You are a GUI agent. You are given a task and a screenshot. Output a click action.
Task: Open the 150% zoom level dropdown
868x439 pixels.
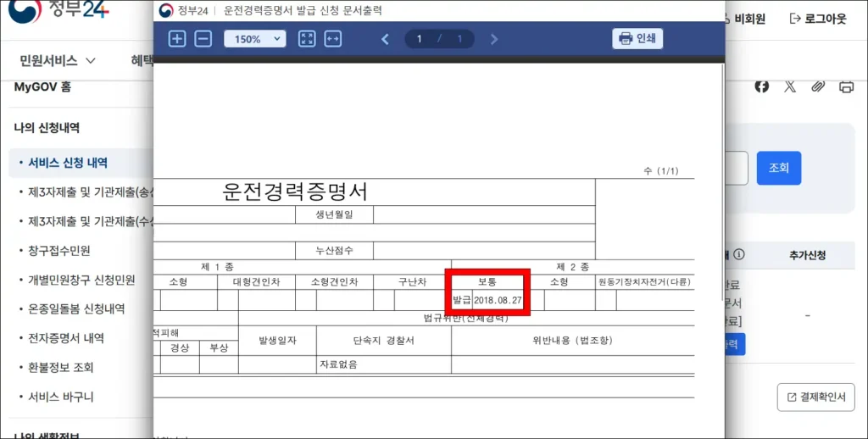[254, 39]
